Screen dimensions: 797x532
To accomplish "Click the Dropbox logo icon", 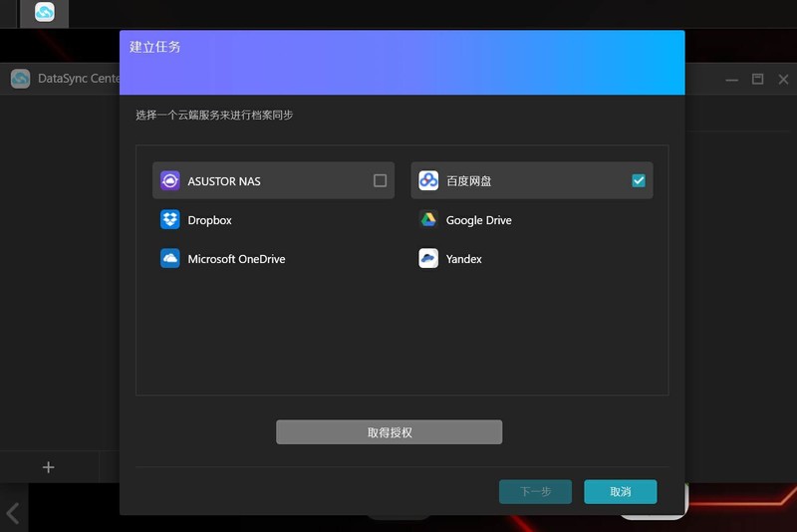I will point(169,219).
